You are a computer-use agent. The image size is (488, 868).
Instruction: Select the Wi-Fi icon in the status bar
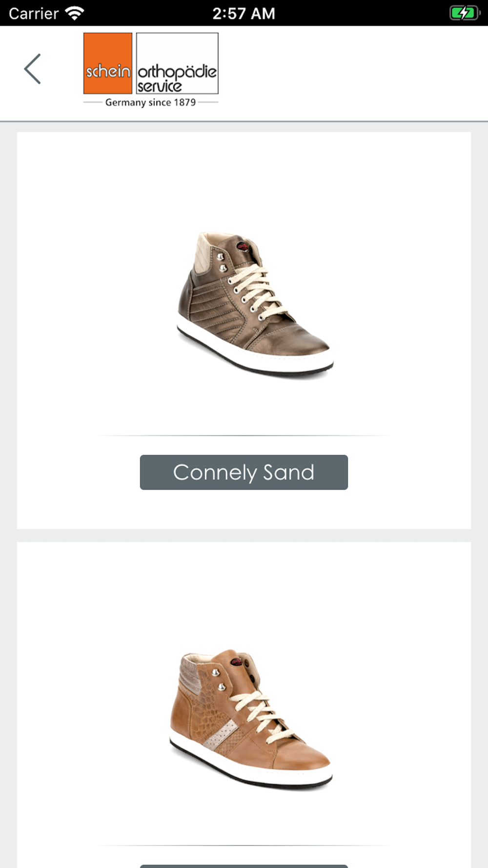coord(75,13)
